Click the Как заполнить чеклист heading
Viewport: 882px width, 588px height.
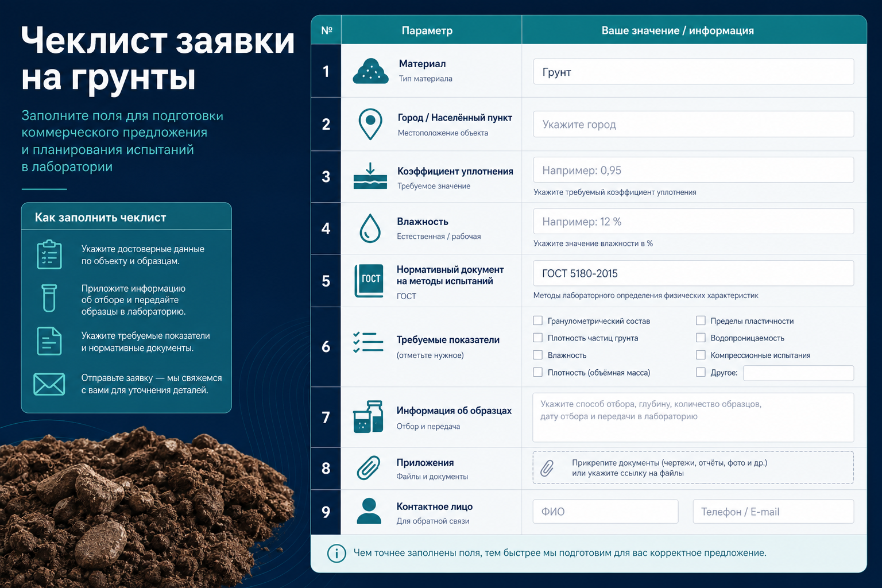point(100,218)
